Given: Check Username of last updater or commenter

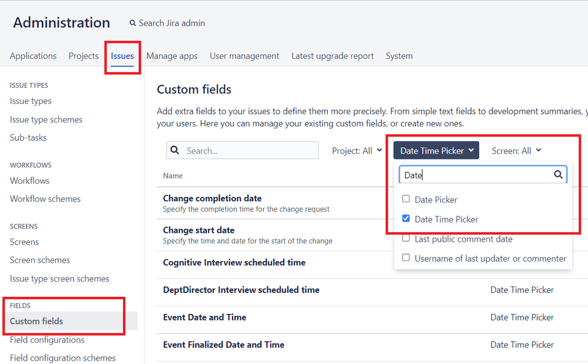Looking at the screenshot, I should click(406, 258).
